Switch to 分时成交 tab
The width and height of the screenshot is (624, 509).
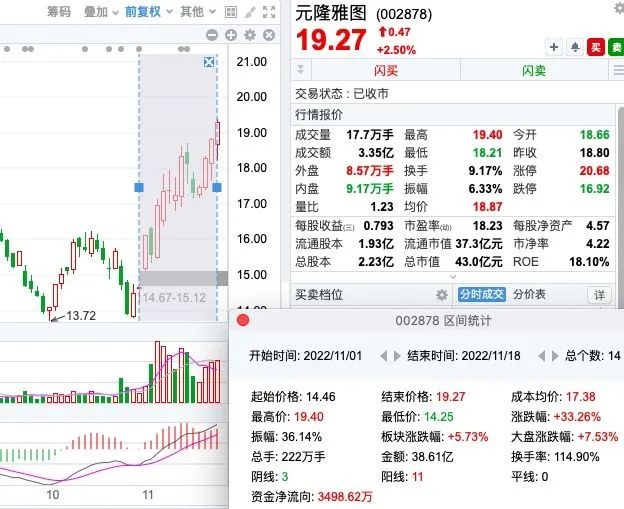(481, 295)
